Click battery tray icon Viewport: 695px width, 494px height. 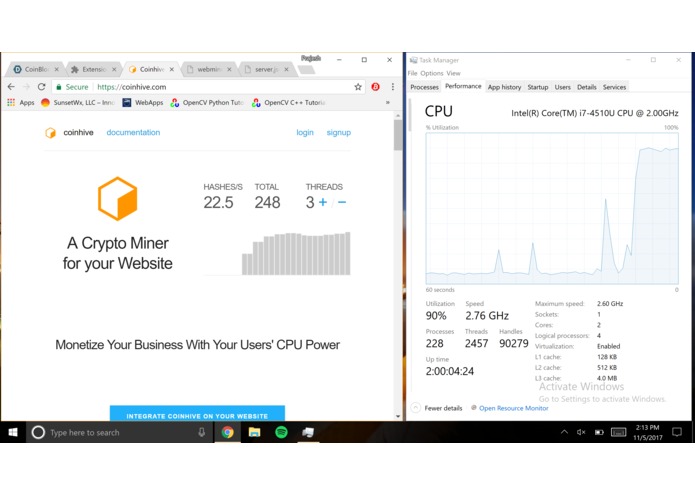point(599,432)
